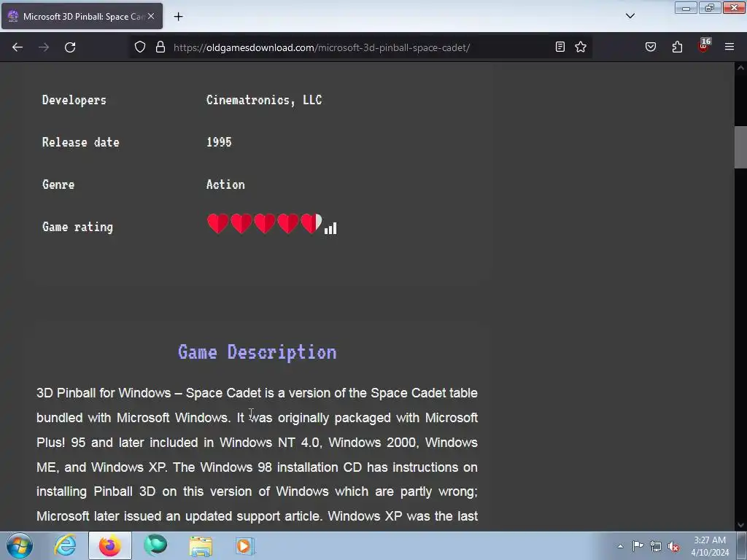Click the Genre label
The image size is (747, 560).
coord(58,184)
